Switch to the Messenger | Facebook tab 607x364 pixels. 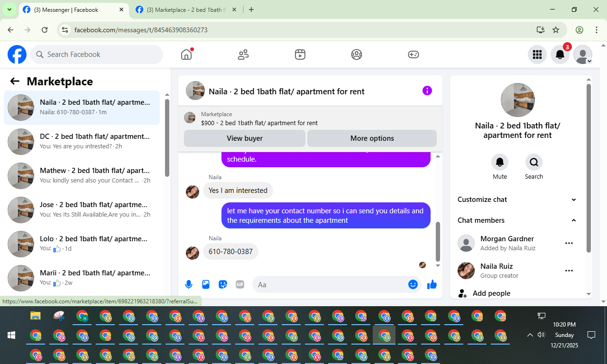(74, 9)
